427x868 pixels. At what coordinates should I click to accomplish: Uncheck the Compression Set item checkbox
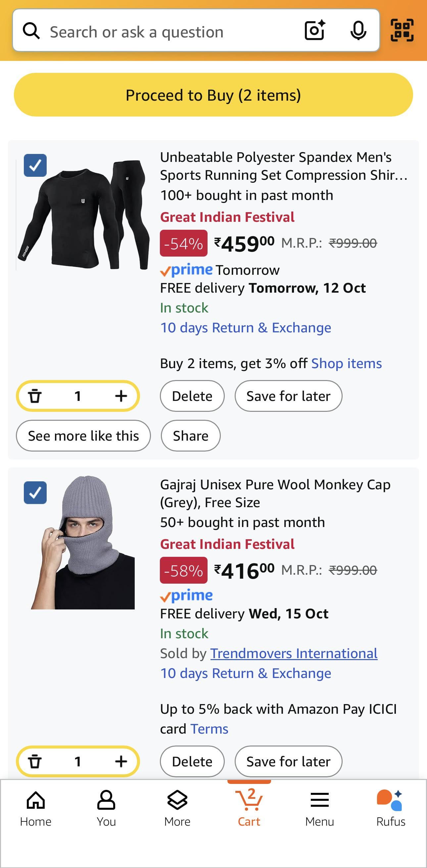(x=35, y=166)
